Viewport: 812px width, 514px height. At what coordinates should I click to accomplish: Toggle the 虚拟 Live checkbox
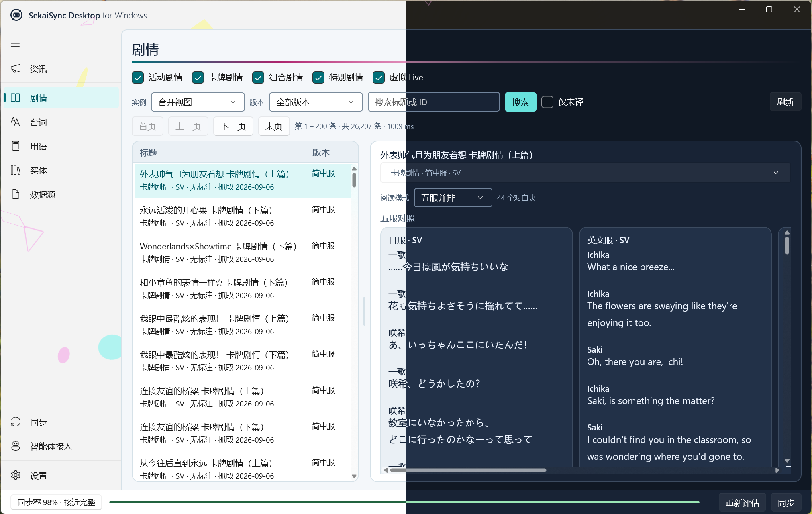379,78
